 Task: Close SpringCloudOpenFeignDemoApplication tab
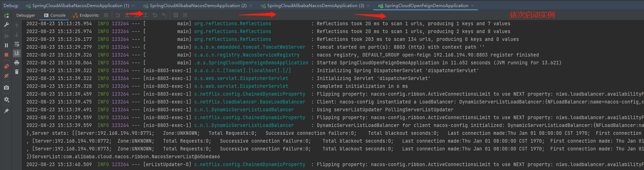472,6
